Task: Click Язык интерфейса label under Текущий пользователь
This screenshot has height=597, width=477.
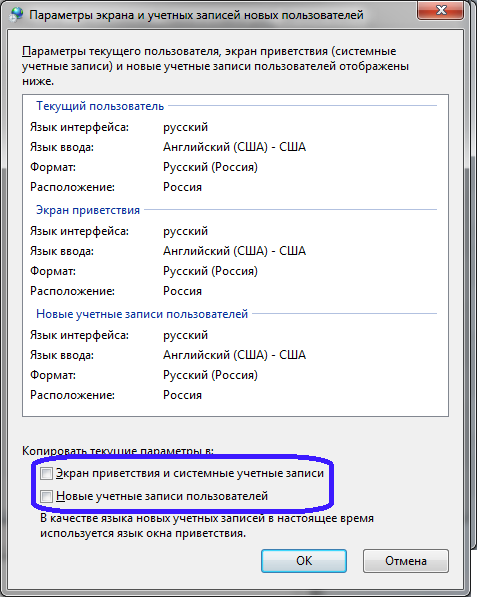Action: click(80, 127)
